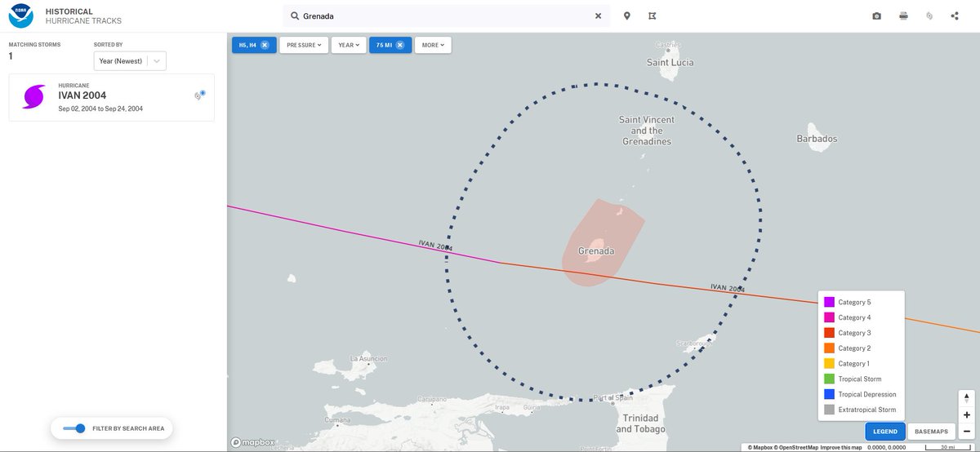Open the Pressure filter dropdown
This screenshot has width=980, height=452.
click(304, 45)
